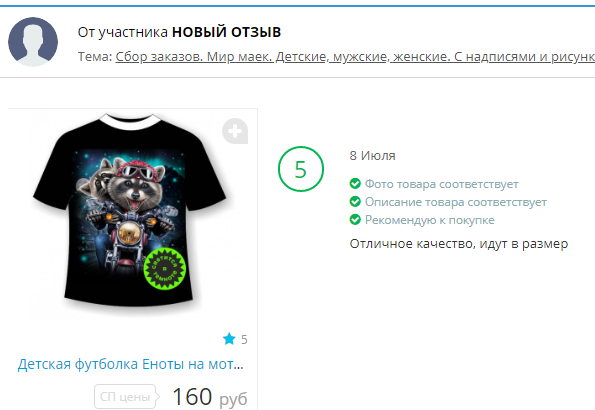The width and height of the screenshot is (595, 410).
Task: Click the review date 8 Июля
Action: click(372, 156)
